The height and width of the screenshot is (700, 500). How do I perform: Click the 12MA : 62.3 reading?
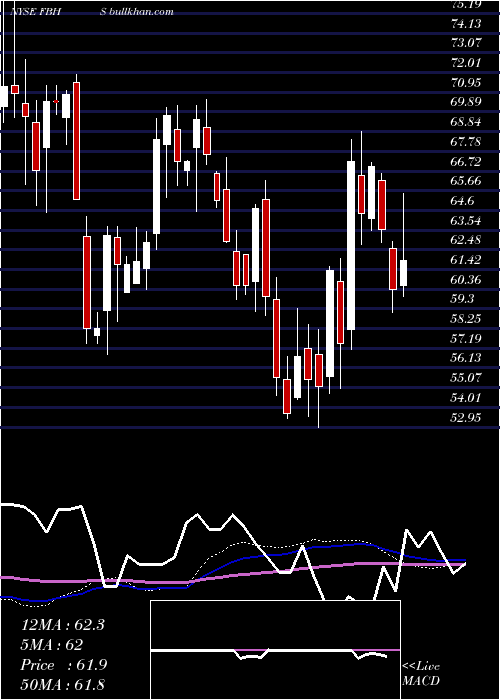63,625
